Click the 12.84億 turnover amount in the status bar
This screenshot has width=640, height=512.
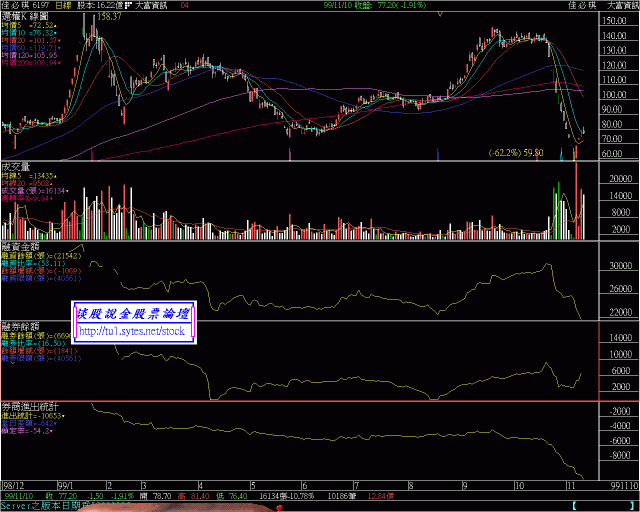(380, 496)
